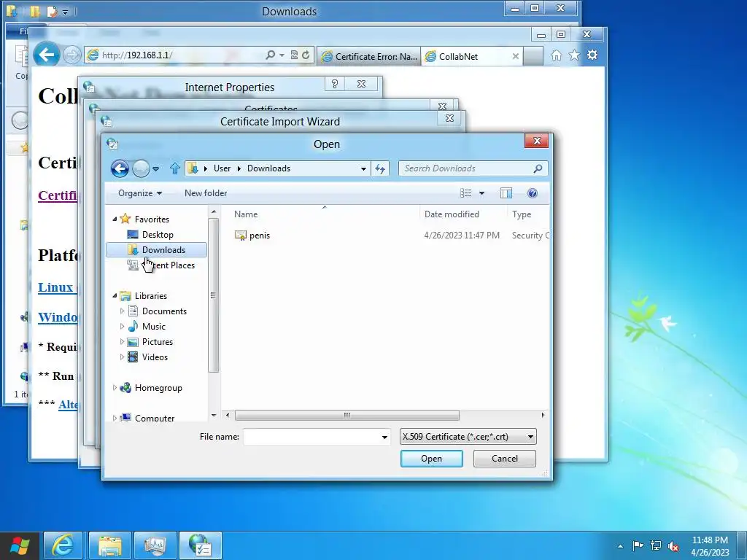Select the Music library
The width and height of the screenshot is (747, 560).
coord(153,327)
